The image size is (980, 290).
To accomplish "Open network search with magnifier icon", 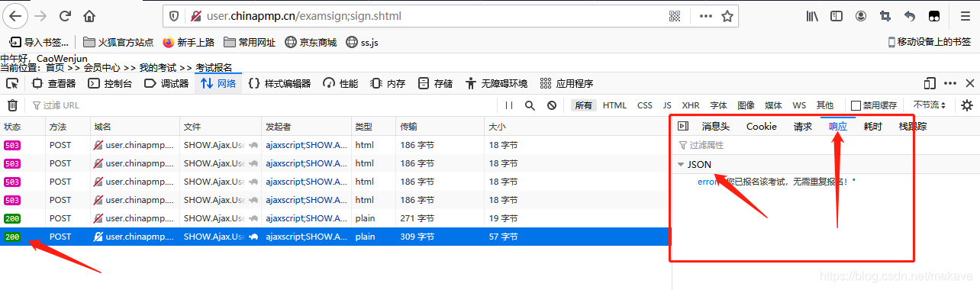I will [530, 105].
